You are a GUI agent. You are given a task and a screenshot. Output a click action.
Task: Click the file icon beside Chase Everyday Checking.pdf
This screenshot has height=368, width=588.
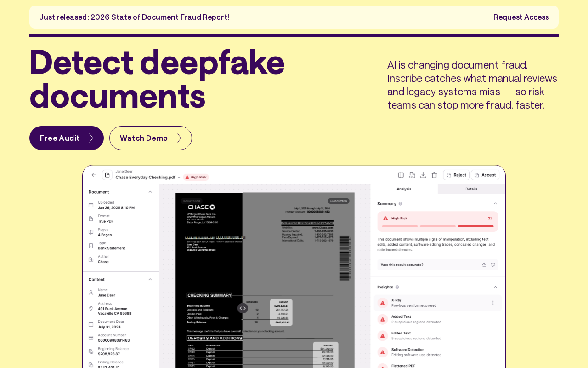[107, 175]
